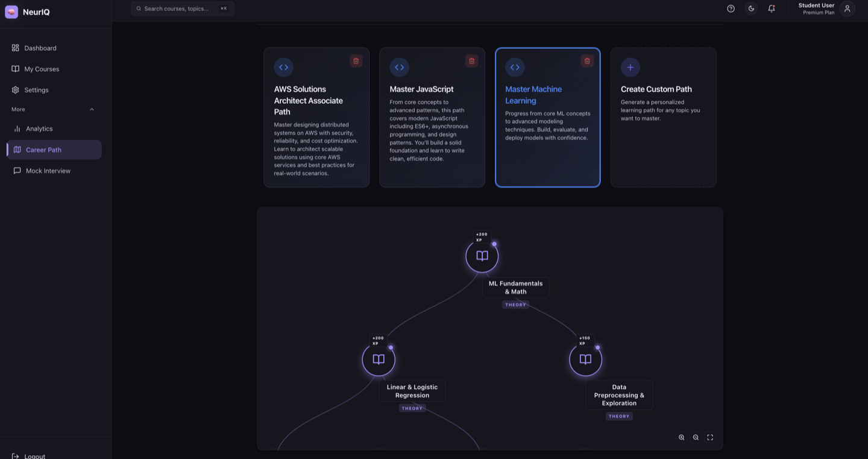Click the Logout arrow icon
This screenshot has height=459, width=868.
coord(16,456)
